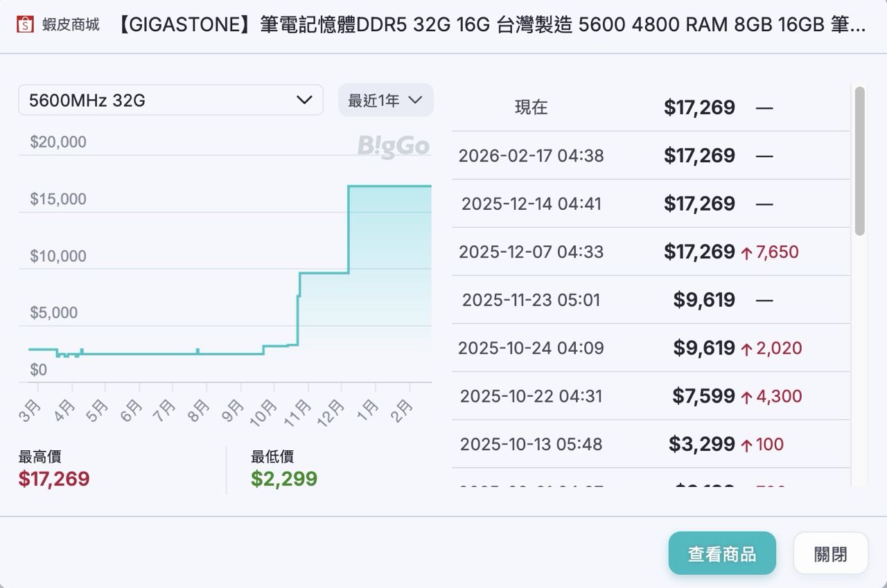Image resolution: width=887 pixels, height=588 pixels.
Task: Click up arrow beside 4,300 price increase
Action: (746, 398)
